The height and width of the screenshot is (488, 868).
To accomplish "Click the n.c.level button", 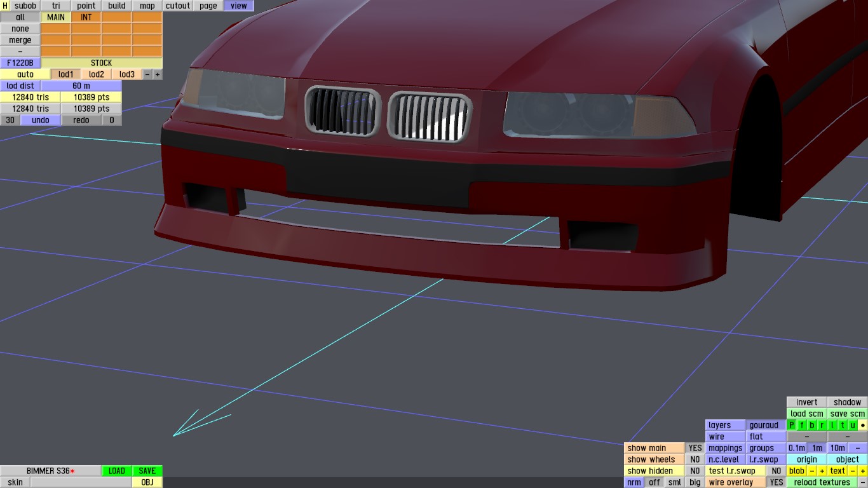I will pos(726,459).
